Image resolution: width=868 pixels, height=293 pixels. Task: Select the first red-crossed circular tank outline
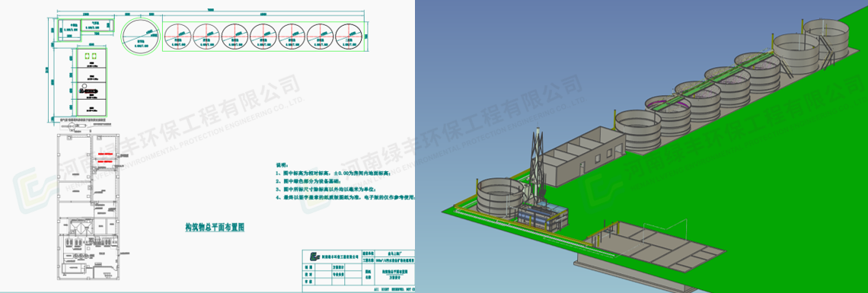point(177,37)
